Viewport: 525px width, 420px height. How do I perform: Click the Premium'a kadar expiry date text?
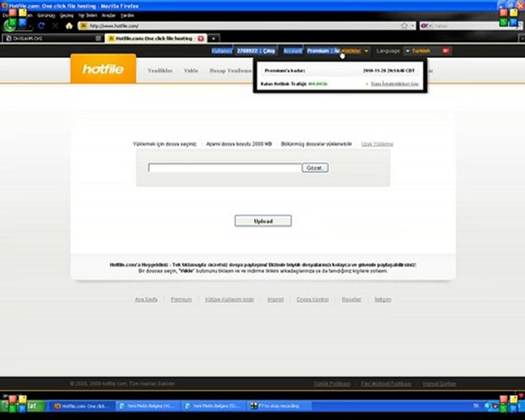pos(388,71)
